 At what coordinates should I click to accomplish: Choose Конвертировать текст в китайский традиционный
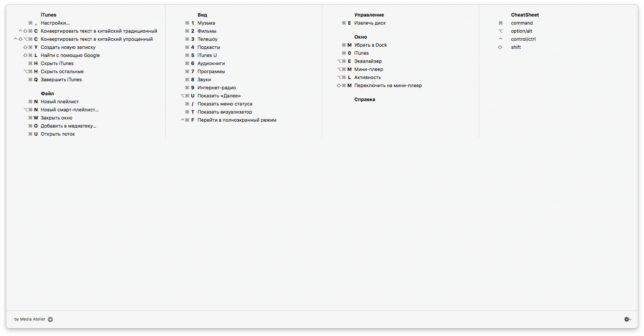[x=99, y=31]
